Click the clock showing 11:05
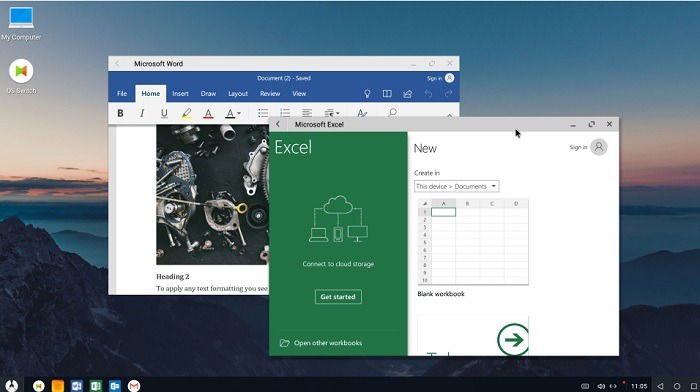This screenshot has width=700, height=392. coord(639,386)
